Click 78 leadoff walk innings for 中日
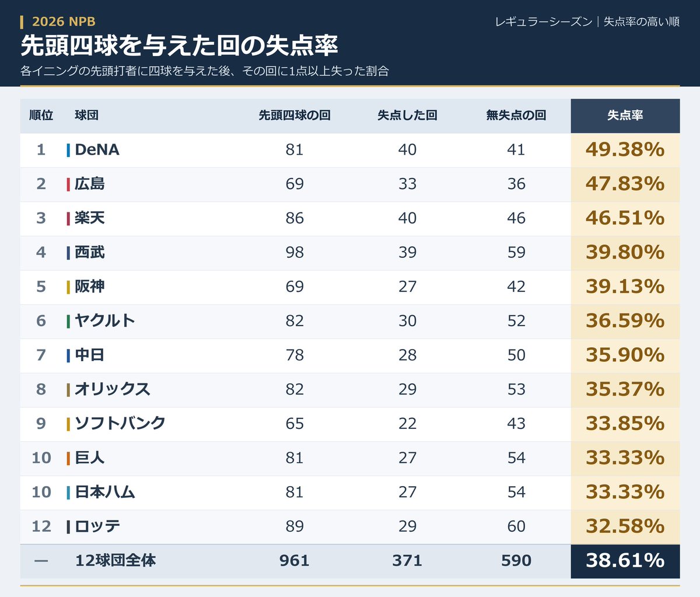The height and width of the screenshot is (597, 700). tap(295, 355)
